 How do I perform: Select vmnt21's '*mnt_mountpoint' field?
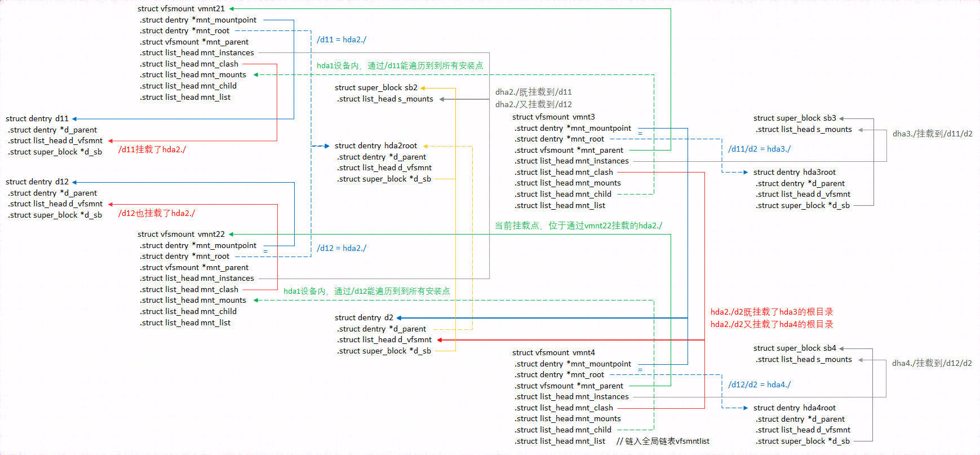198,20
